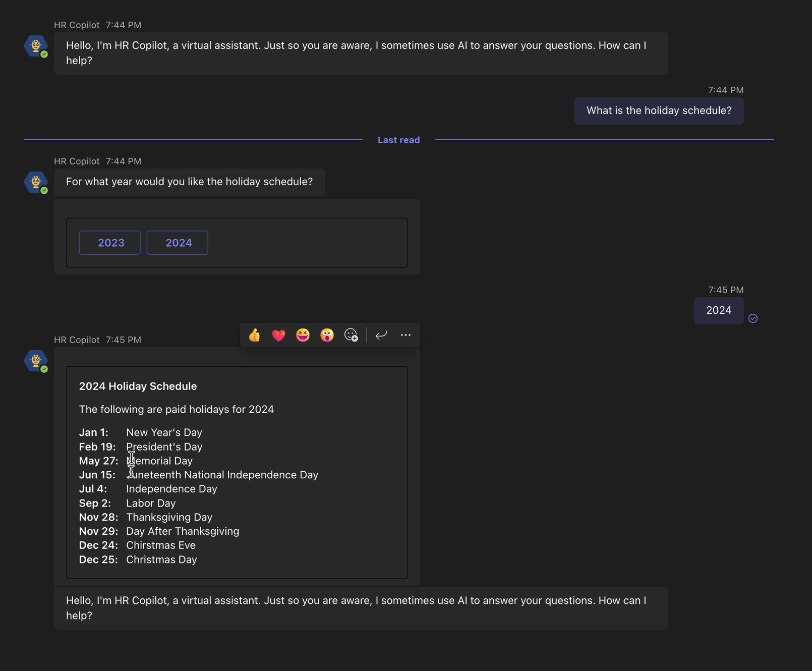React with the laughing face emoji
The width and height of the screenshot is (812, 671).
[x=303, y=335]
